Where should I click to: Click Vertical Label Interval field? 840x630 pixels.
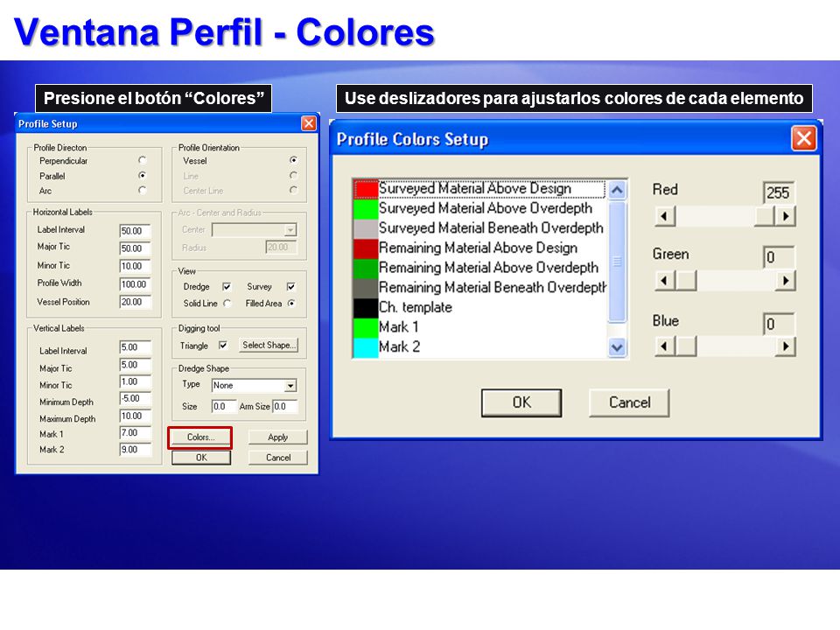click(135, 347)
